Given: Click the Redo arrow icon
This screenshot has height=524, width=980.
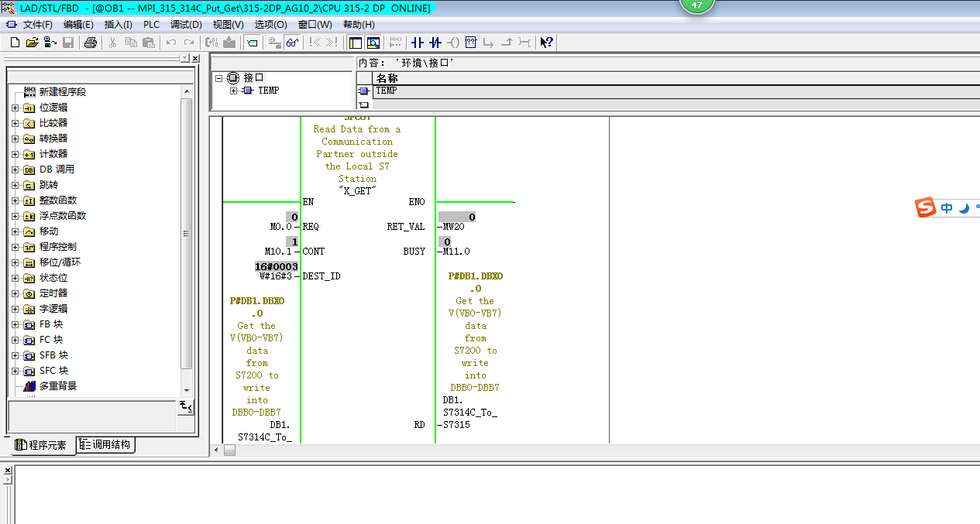Looking at the screenshot, I should (x=188, y=43).
